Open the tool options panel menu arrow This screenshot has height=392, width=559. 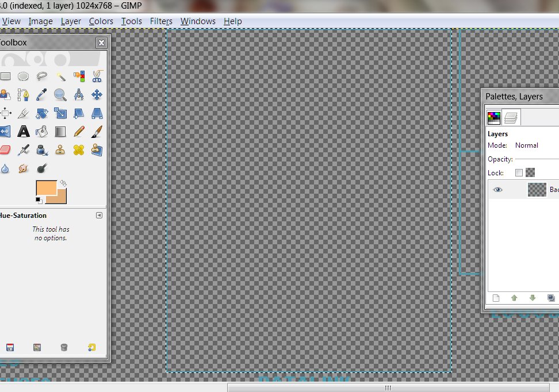tap(99, 216)
